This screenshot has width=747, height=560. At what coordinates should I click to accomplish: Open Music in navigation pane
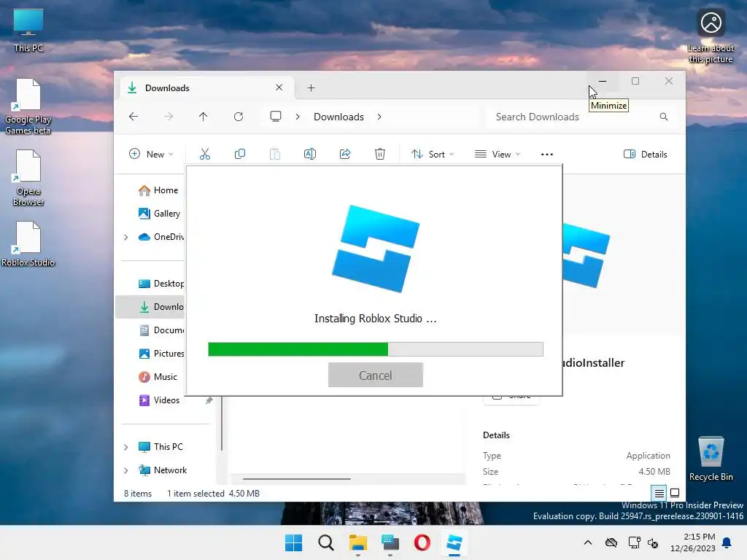pos(158,377)
